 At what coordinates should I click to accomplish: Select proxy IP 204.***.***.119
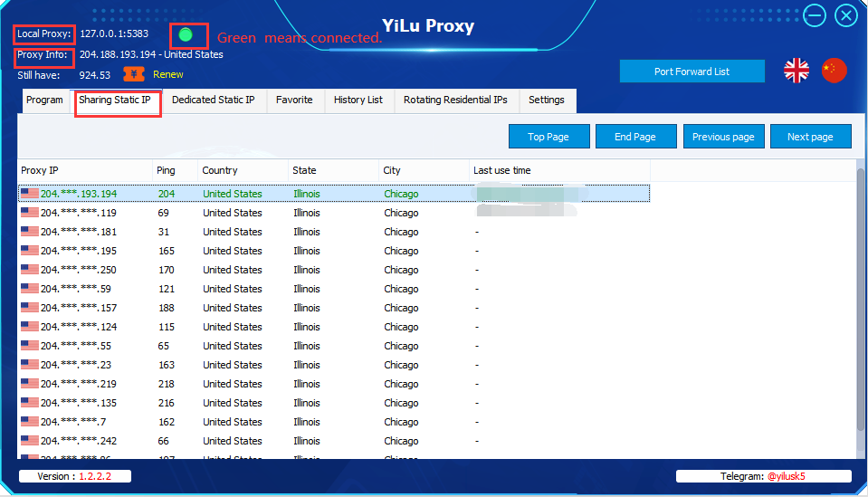(79, 213)
